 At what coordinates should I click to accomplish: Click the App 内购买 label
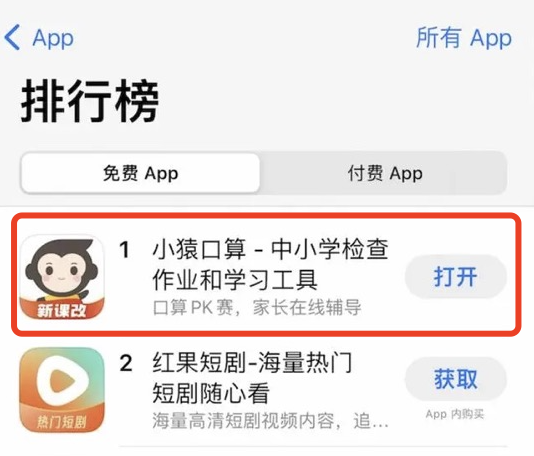(455, 414)
